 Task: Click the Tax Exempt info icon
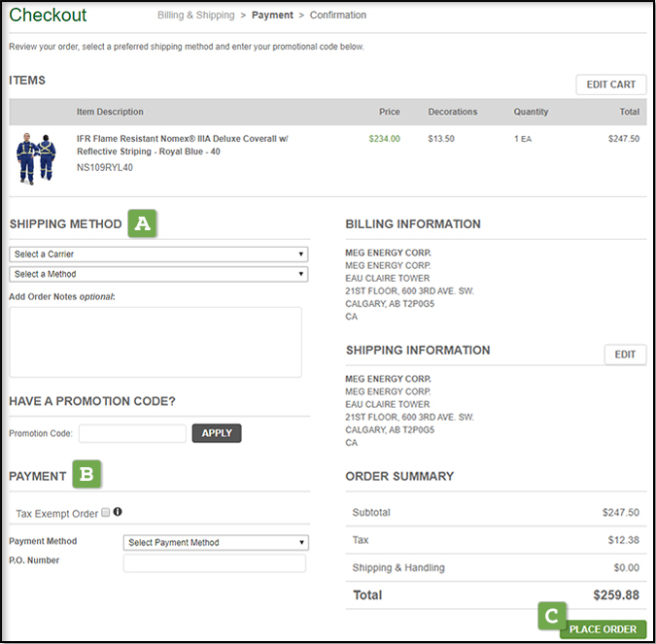(x=118, y=512)
